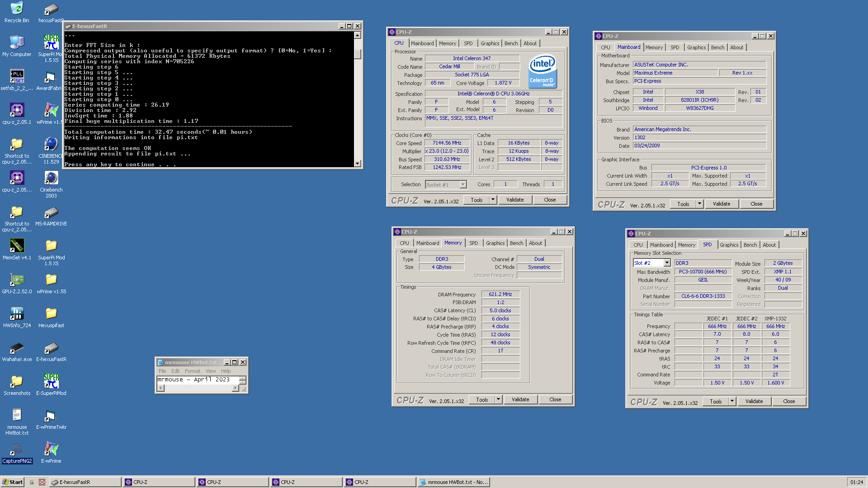Click Multiplier value x 23.0
The width and height of the screenshot is (868, 488).
click(447, 151)
